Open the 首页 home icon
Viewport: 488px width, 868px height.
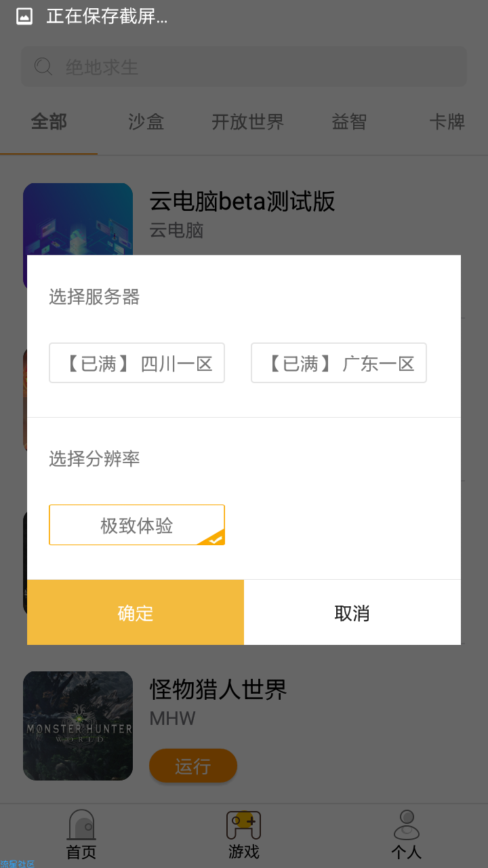81,825
